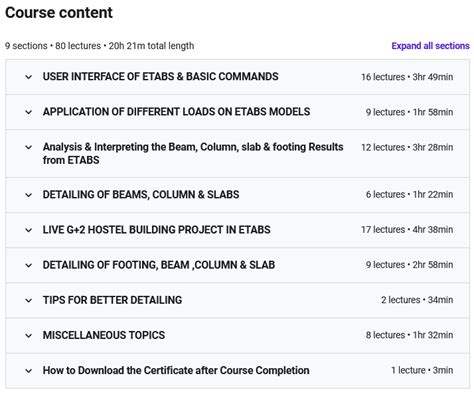Click the 9 lectures • 2hr 58min text
This screenshot has width=474, height=394.
[409, 265]
